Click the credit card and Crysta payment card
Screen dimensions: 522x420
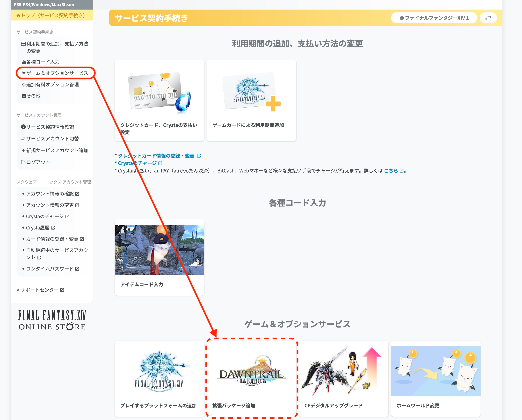point(159,100)
